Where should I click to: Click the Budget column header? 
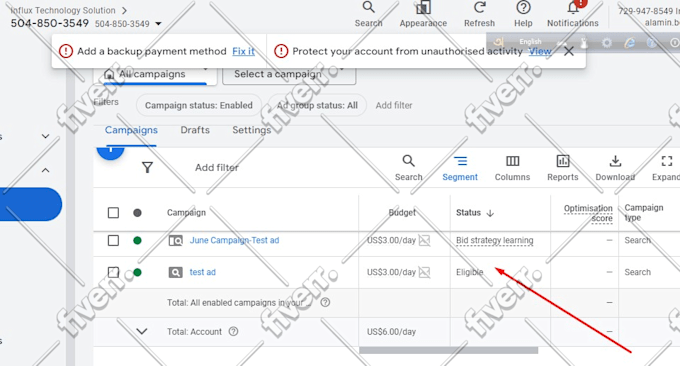pos(402,212)
